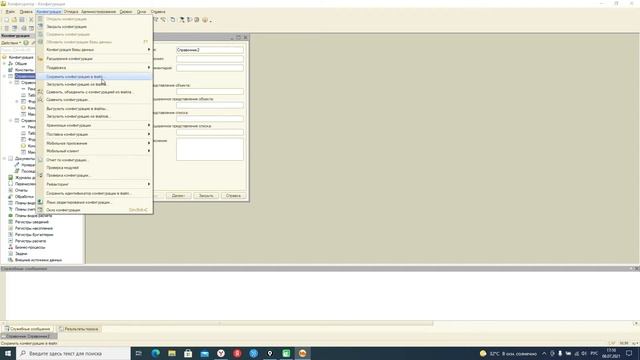
Task: Select the Обработки tree node
Action: point(24,196)
